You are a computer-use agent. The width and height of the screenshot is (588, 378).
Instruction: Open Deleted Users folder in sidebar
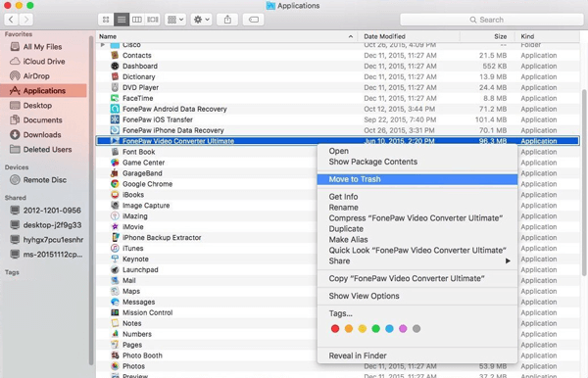(43, 149)
